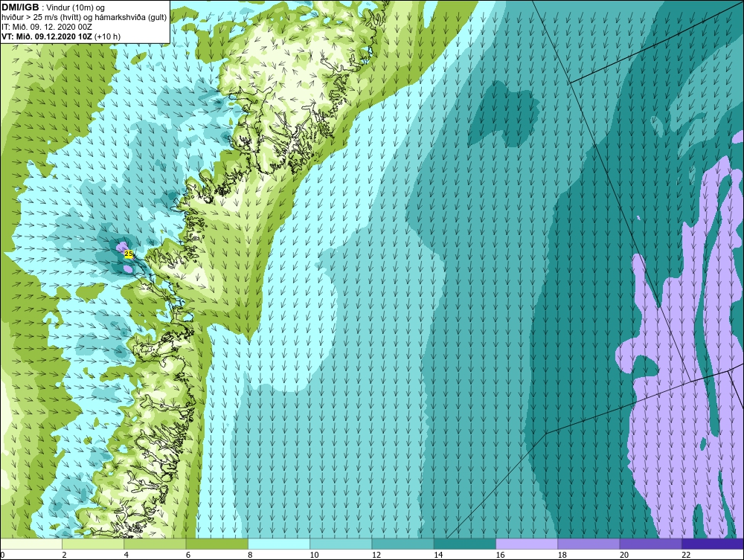Click legend scale label 22
744x560 pixels.
(x=686, y=556)
